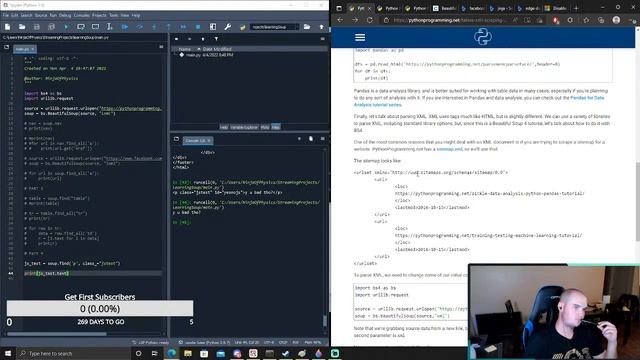Open the Edit menu in Spyder
Viewport: 640px width, 360px height.
click(15, 16)
